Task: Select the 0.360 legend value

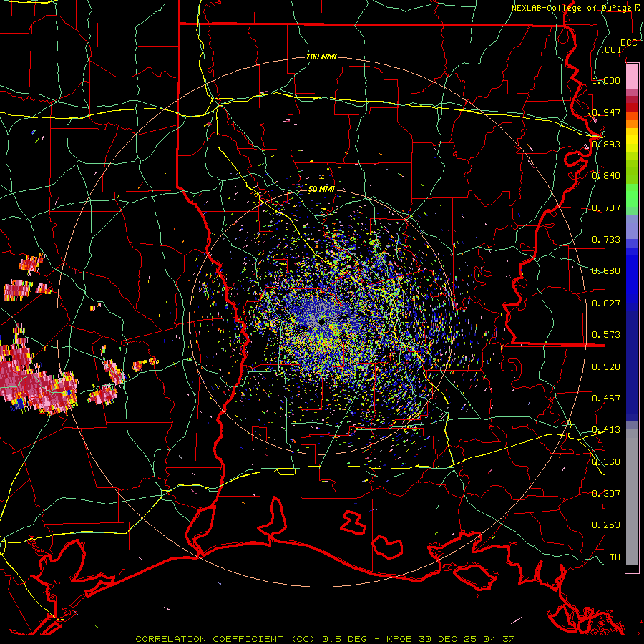Action: [606, 462]
